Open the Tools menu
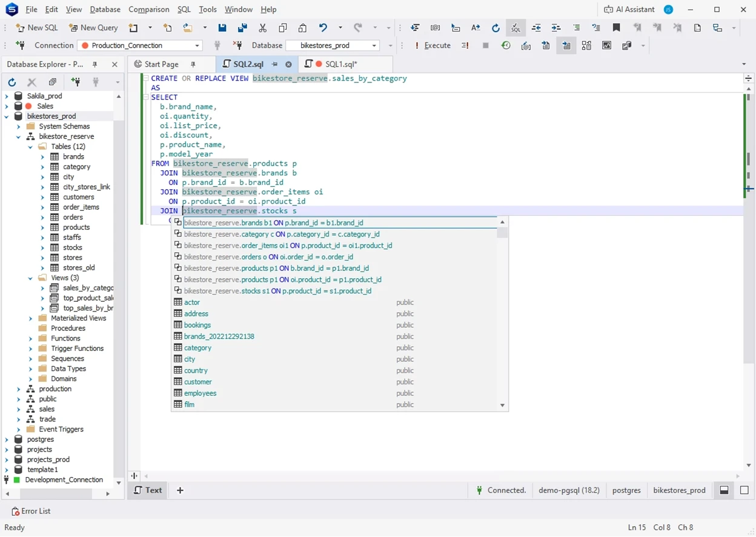 [208, 10]
